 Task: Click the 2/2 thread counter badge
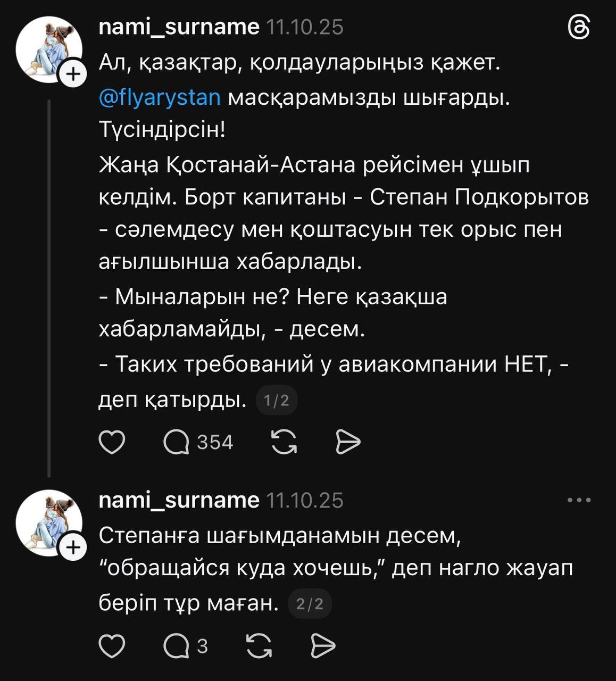(x=310, y=604)
